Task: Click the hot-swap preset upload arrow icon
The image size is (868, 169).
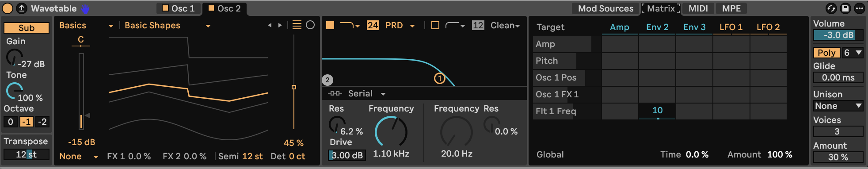Action: pos(21,8)
